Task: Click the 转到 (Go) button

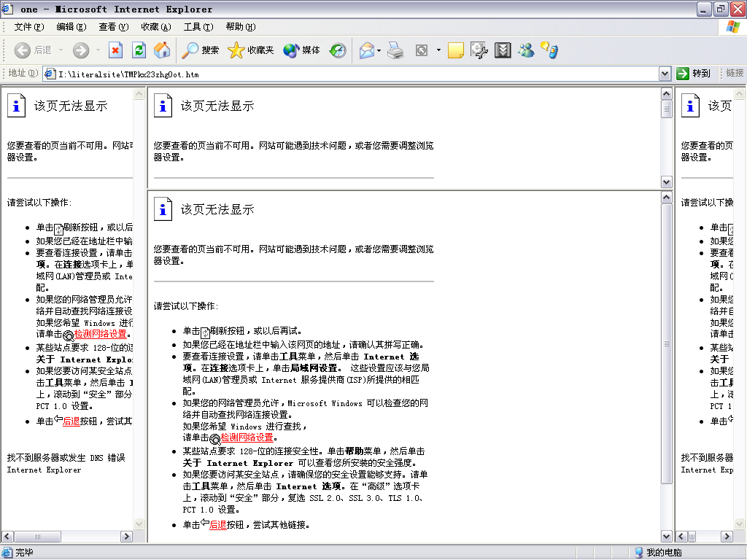Action: tap(694, 74)
